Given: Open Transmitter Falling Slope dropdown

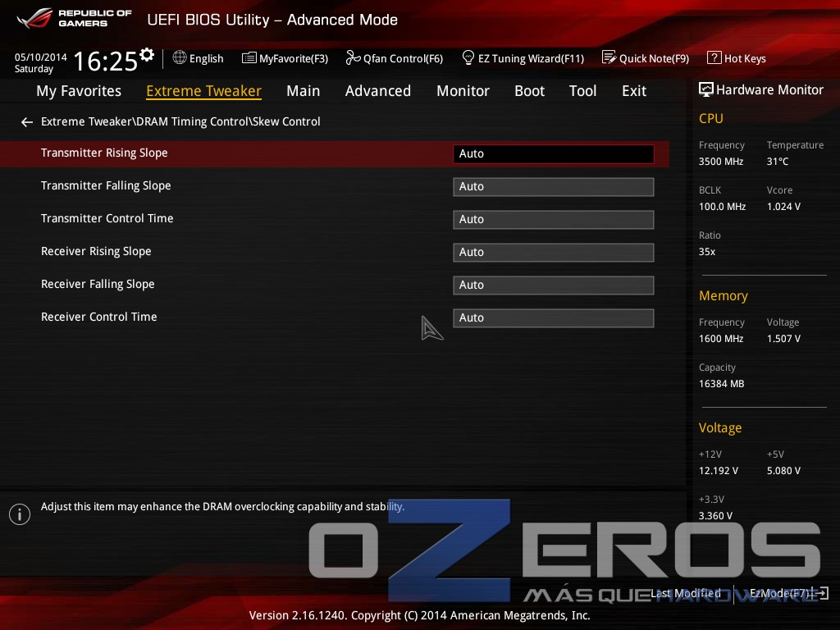Looking at the screenshot, I should [554, 186].
